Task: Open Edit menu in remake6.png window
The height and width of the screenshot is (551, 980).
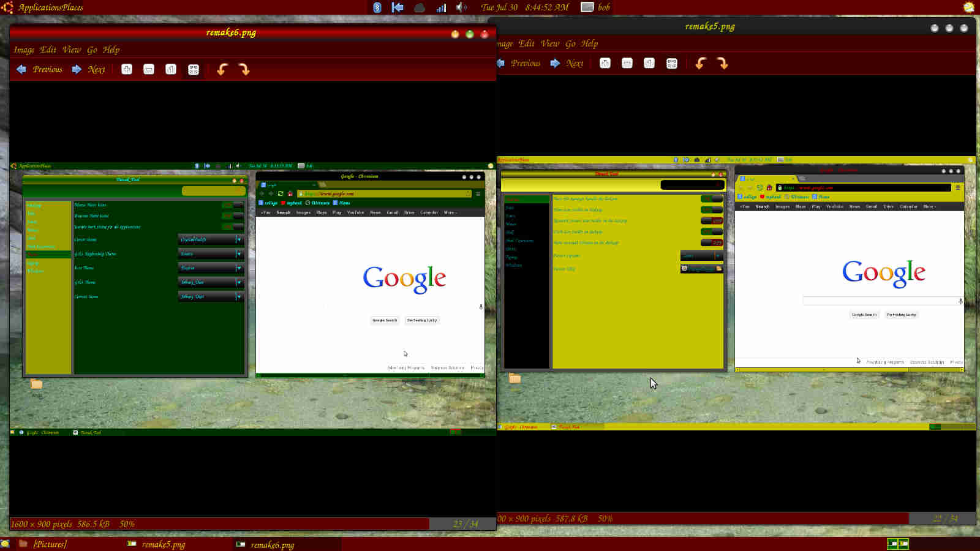Action: (x=48, y=50)
